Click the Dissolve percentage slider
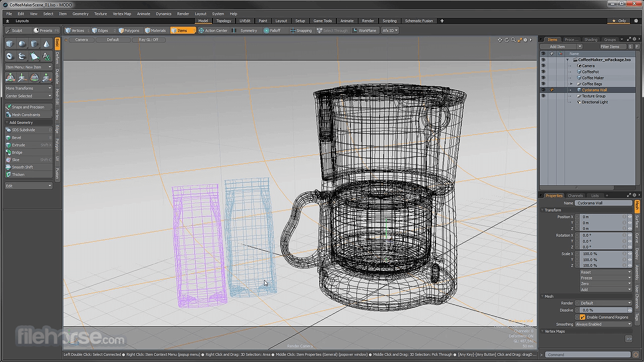The height and width of the screenshot is (362, 644). (601, 310)
